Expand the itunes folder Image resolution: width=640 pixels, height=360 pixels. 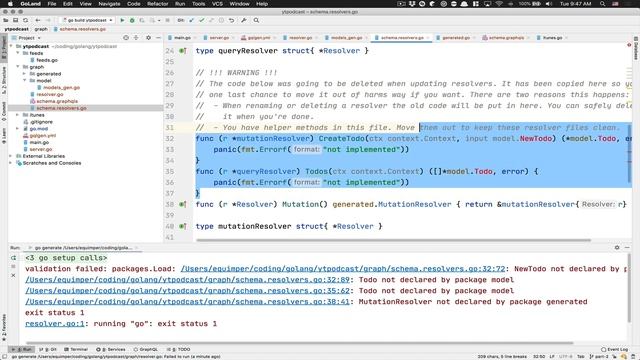(x=18, y=115)
